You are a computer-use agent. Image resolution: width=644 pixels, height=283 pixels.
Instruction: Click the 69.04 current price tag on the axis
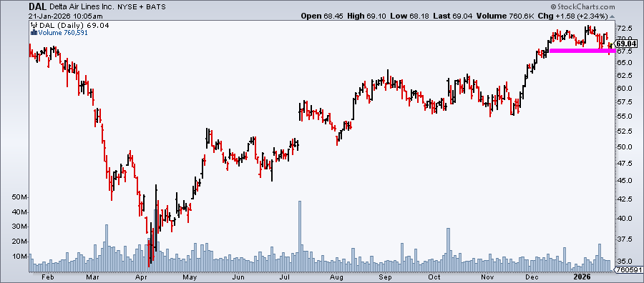626,44
